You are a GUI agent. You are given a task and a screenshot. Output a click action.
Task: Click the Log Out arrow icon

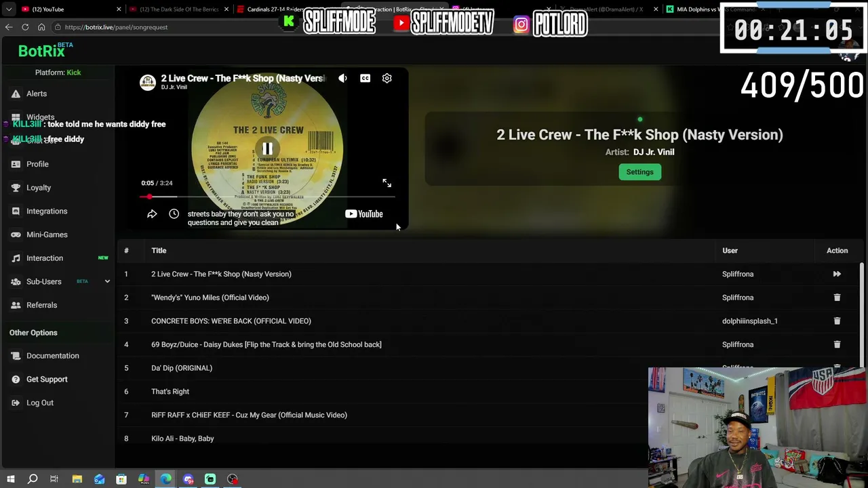(16, 403)
